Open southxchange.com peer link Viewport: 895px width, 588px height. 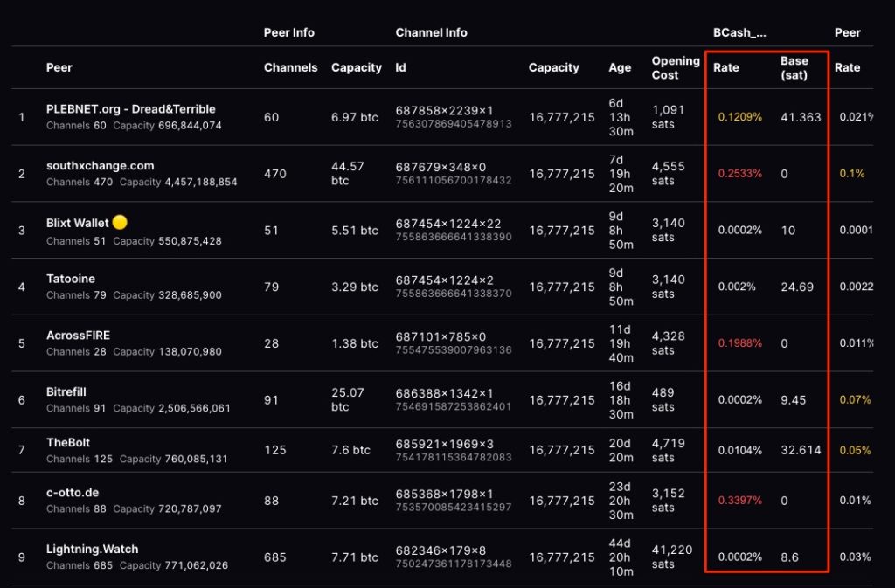(x=100, y=165)
